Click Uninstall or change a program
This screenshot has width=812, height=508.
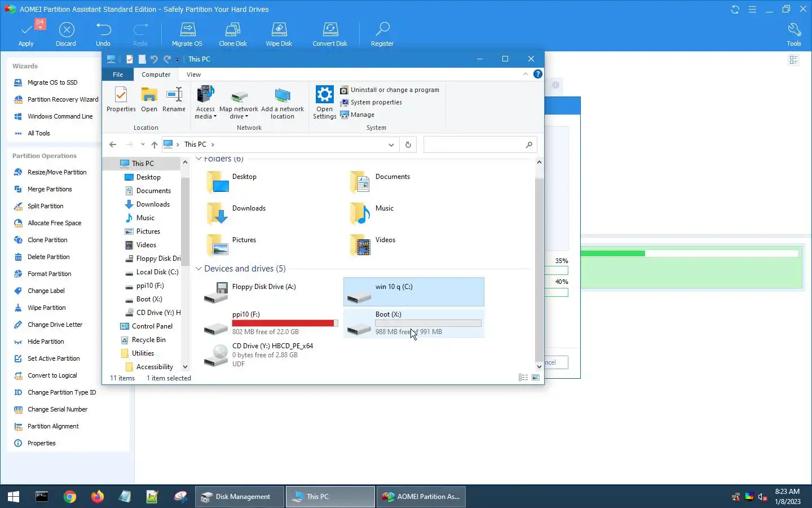click(390, 90)
